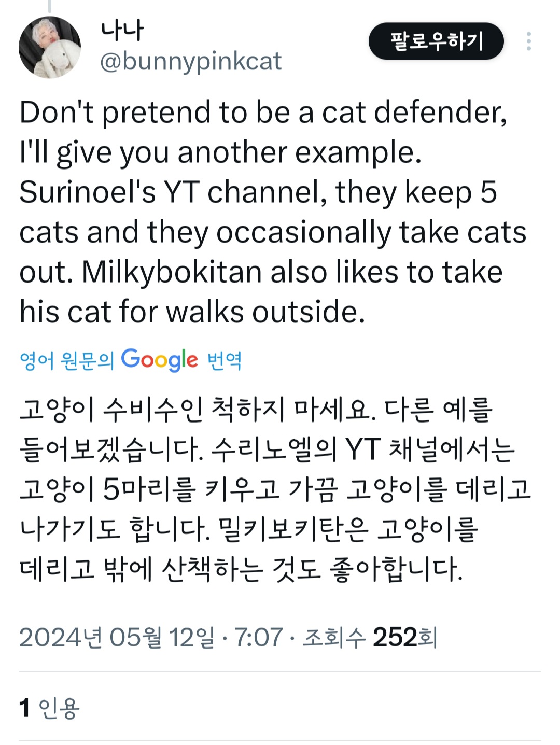Open the 1 인용 quotes list

[49, 708]
